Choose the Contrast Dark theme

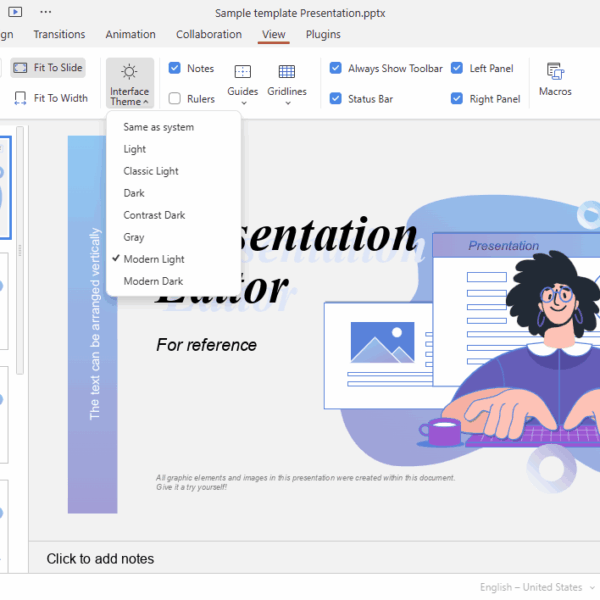[174, 215]
